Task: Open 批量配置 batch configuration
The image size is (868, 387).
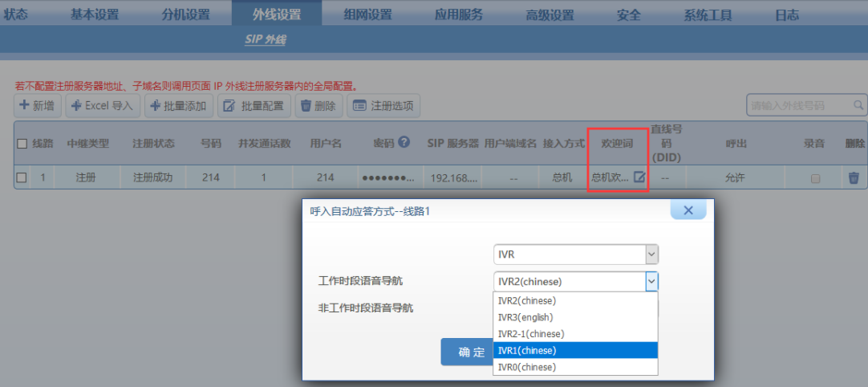Action: (254, 105)
